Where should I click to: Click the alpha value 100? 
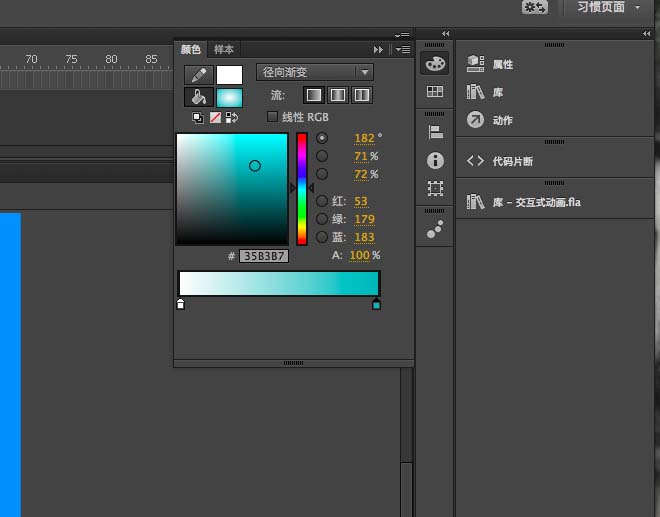click(359, 255)
